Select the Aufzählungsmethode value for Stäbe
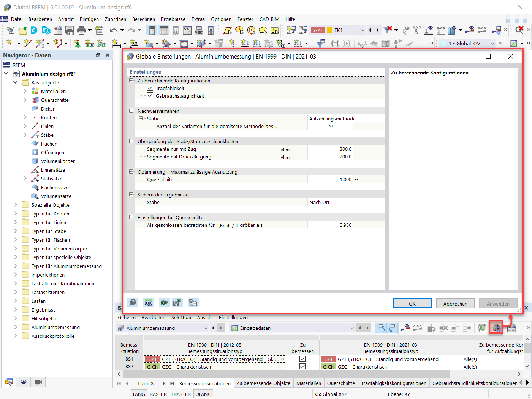This screenshot has height=399, width=532. coord(346,119)
